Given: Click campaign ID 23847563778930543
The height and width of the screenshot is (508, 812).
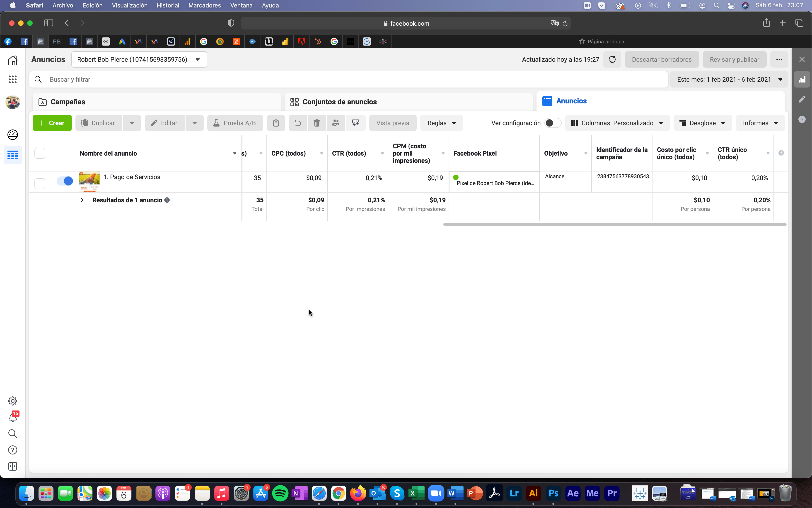Looking at the screenshot, I should [x=623, y=176].
